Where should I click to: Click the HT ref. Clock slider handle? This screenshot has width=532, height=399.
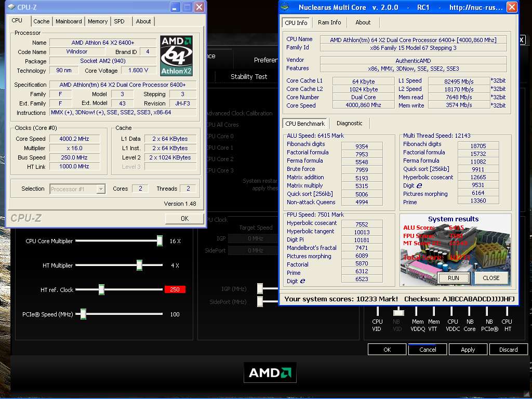coord(101,290)
